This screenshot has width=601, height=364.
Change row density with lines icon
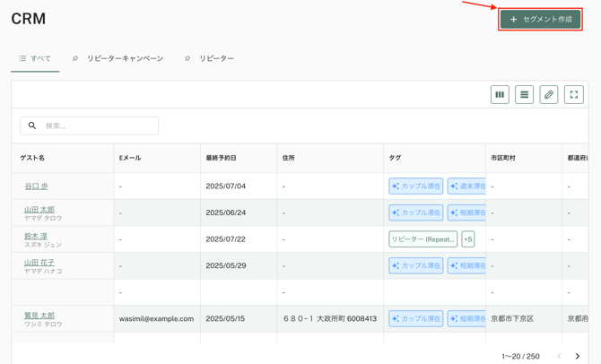(525, 95)
